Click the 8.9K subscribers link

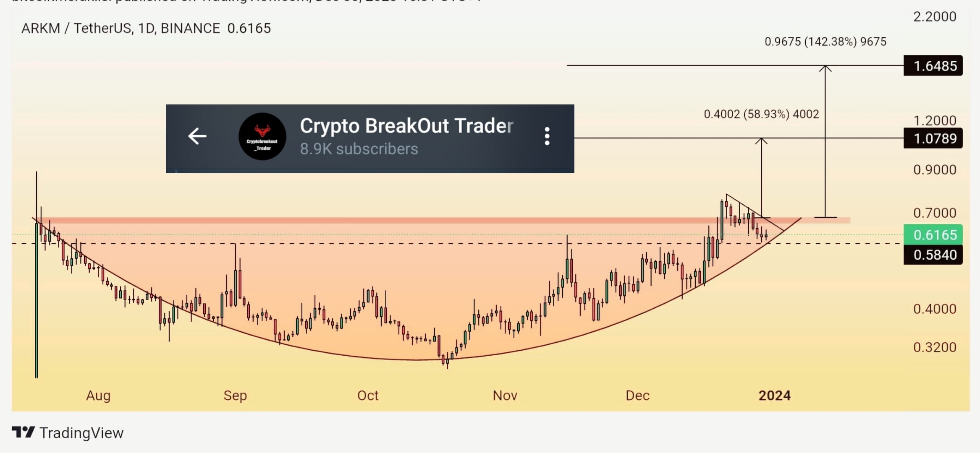[x=359, y=149]
